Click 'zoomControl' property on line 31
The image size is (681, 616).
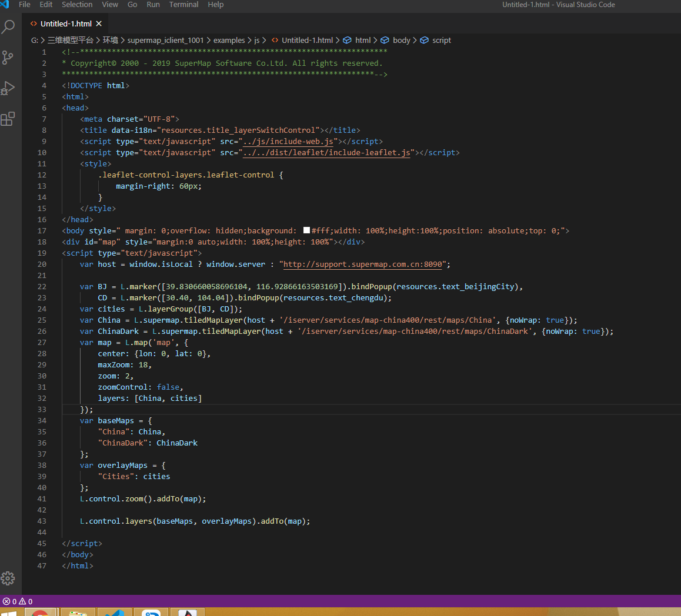[x=122, y=387]
